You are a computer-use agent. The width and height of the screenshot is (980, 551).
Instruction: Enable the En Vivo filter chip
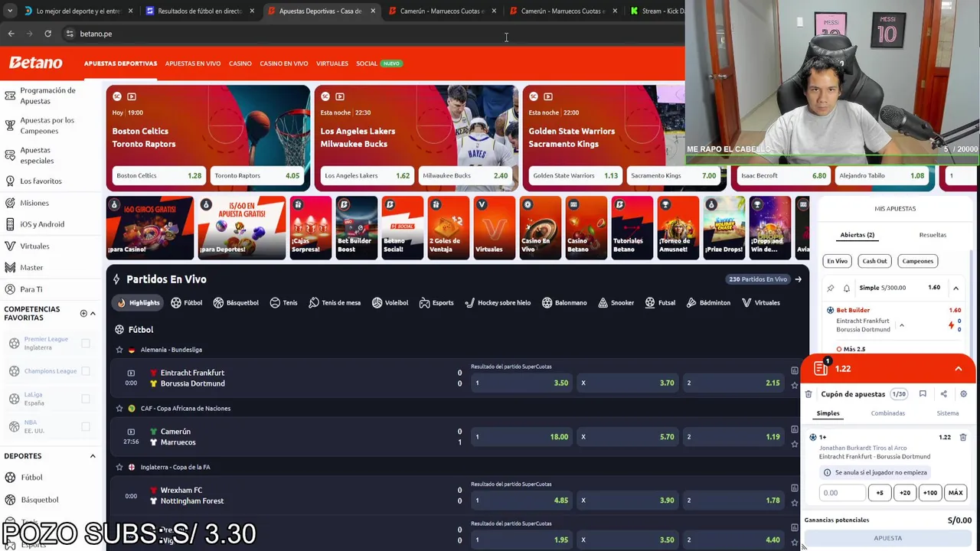(x=837, y=261)
